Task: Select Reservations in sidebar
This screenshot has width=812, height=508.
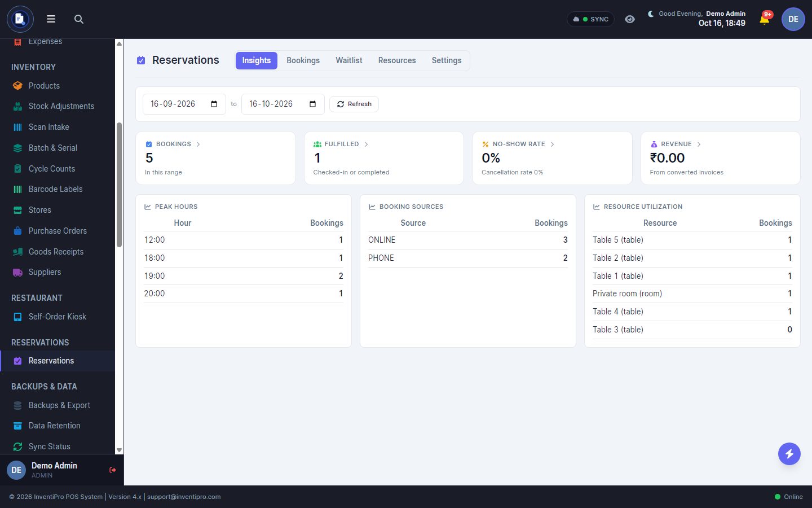Action: 58,361
